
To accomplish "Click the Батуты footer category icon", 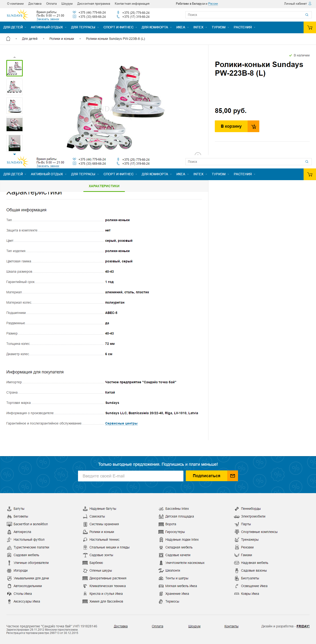I will [x=9, y=509].
